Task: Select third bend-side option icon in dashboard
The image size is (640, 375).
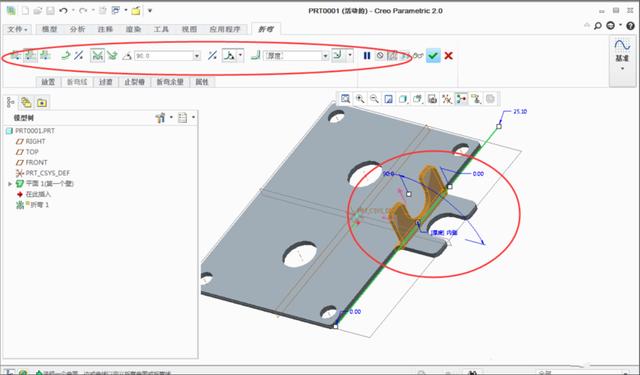Action: pyautogui.click(x=45, y=55)
